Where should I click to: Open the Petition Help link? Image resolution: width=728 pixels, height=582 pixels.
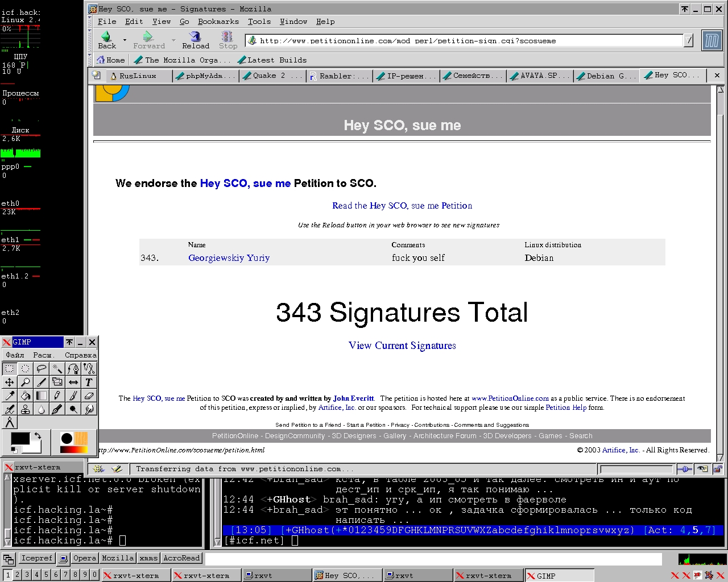566,408
